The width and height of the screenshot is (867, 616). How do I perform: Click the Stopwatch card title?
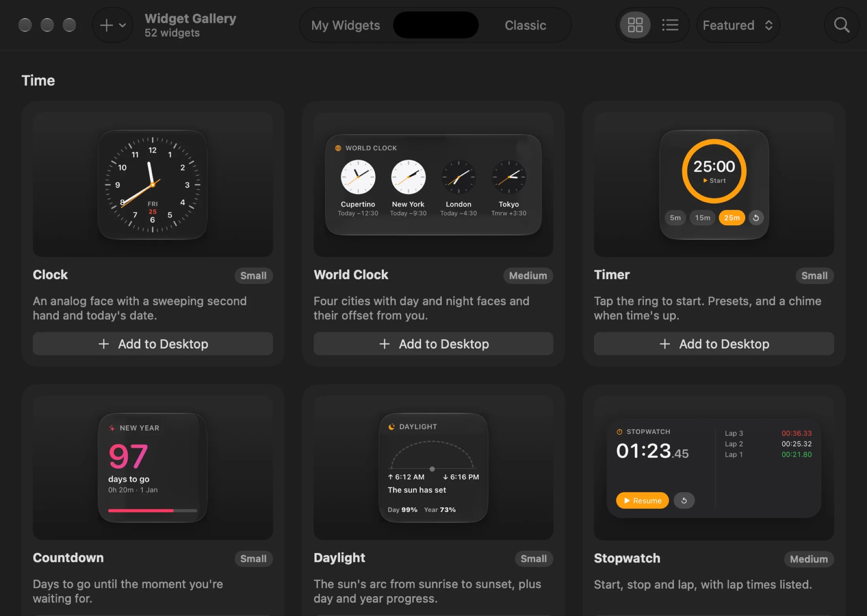click(627, 558)
